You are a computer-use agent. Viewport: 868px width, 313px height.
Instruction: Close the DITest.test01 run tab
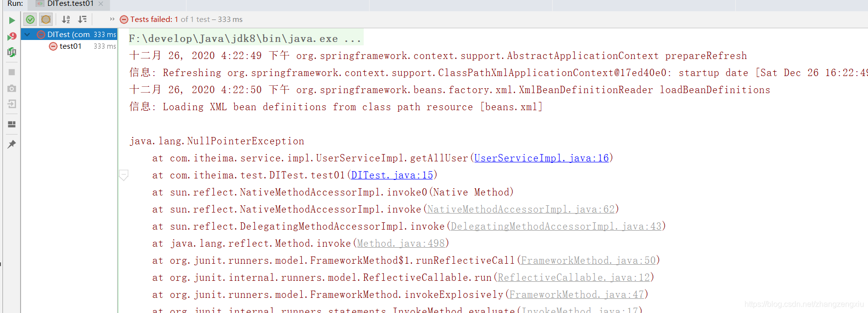[101, 3]
